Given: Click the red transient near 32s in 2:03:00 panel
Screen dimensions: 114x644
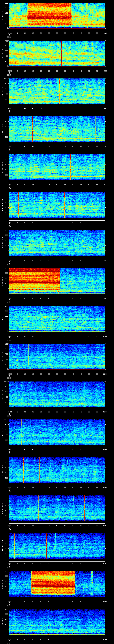Looking at the screenshot, I should (x=60, y=91).
